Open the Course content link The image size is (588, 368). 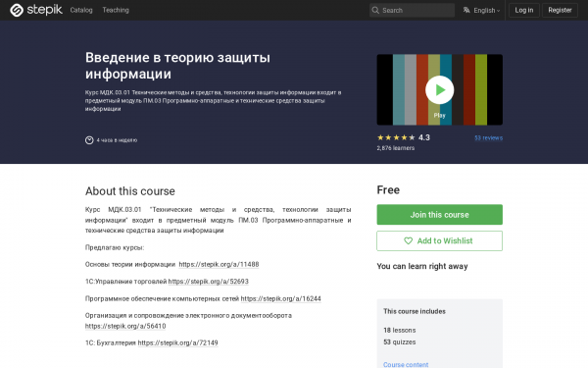point(406,364)
